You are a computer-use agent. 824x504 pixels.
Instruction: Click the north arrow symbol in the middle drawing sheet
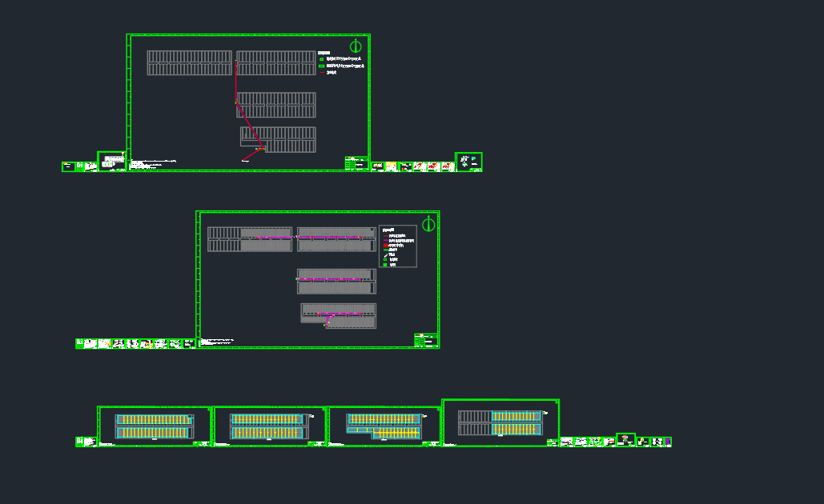tap(428, 224)
